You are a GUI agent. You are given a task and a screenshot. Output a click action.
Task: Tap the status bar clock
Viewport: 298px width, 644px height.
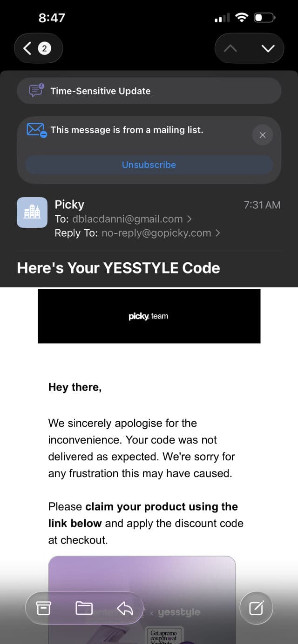52,18
